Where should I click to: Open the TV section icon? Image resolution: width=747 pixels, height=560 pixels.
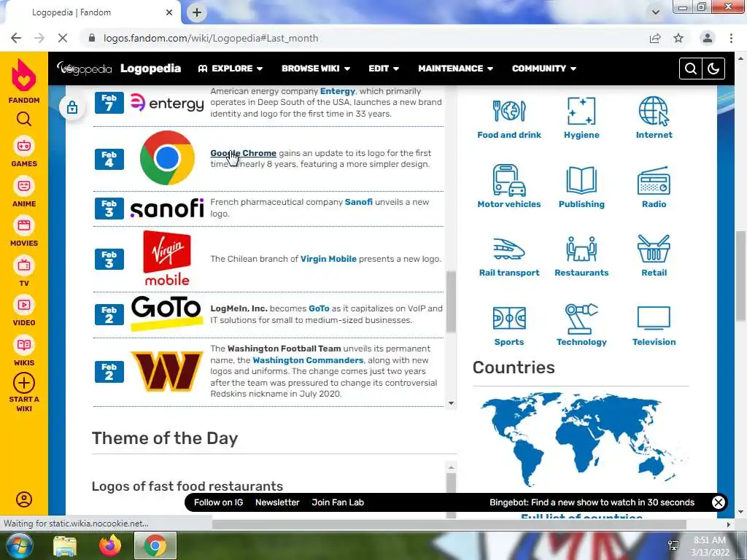[24, 265]
